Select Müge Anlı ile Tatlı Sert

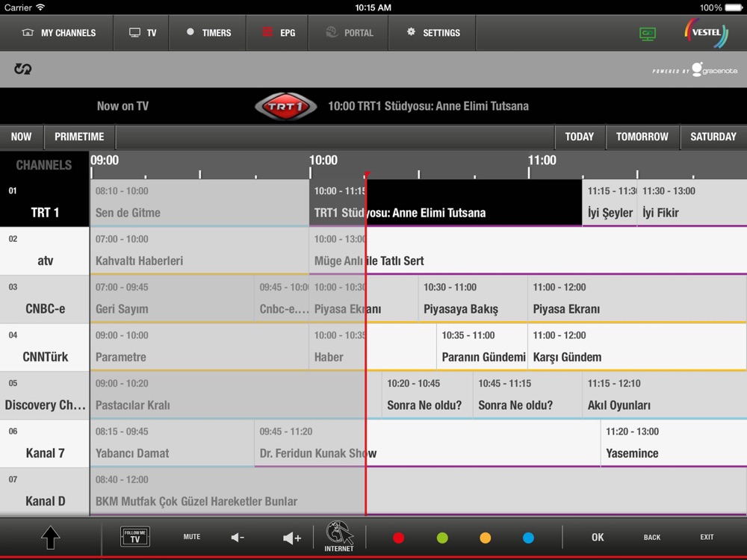pyautogui.click(x=528, y=251)
